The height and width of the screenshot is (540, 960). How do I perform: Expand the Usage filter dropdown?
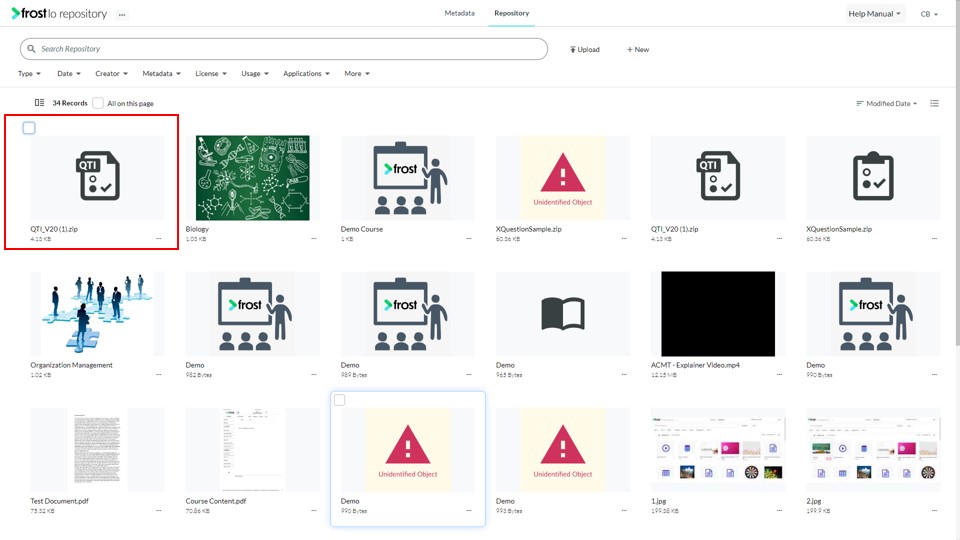(255, 73)
